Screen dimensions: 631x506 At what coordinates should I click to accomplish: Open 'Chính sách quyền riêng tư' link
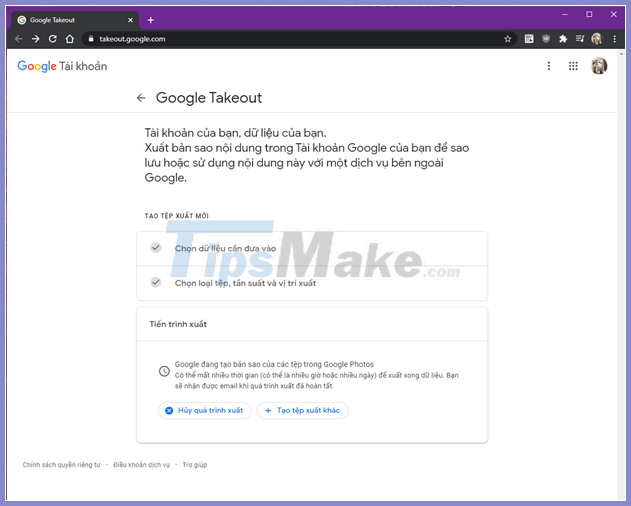tap(61, 465)
